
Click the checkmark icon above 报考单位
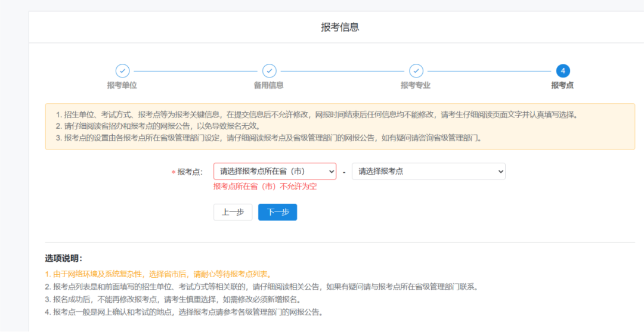click(122, 71)
